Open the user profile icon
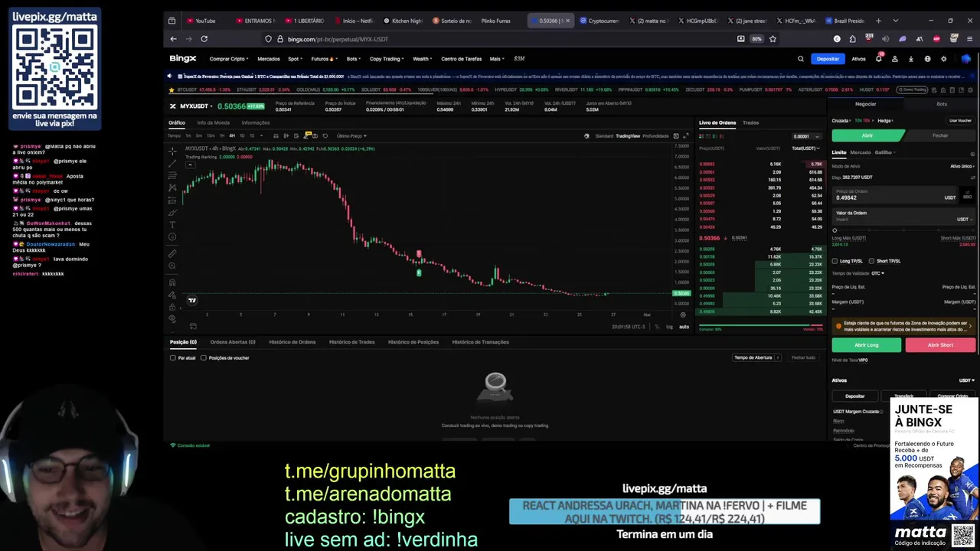The width and height of the screenshot is (980, 551). click(894, 59)
